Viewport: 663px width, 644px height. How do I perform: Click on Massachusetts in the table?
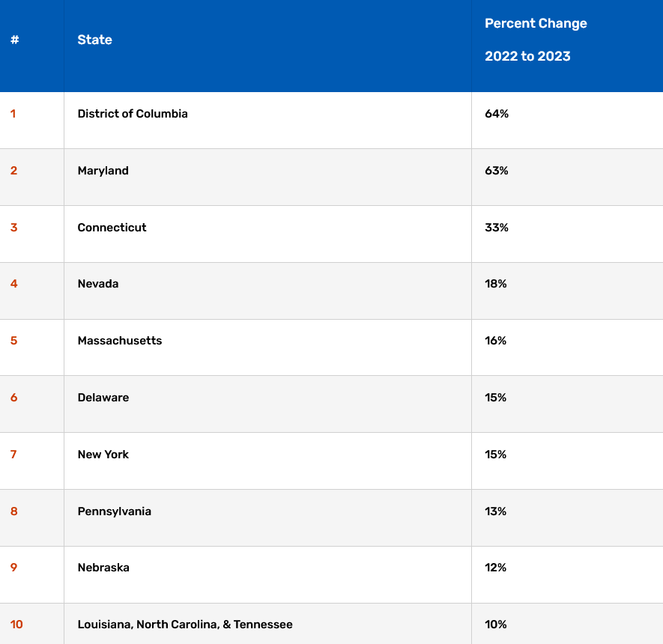coord(120,341)
